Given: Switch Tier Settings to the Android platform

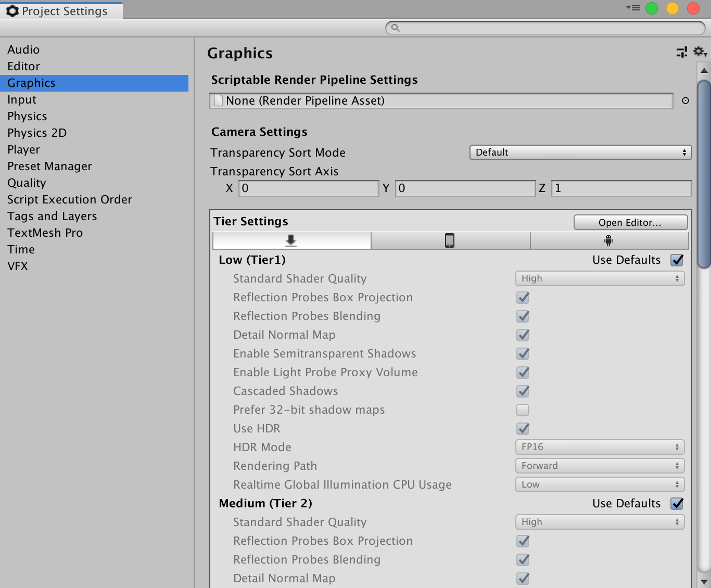Looking at the screenshot, I should click(x=608, y=240).
